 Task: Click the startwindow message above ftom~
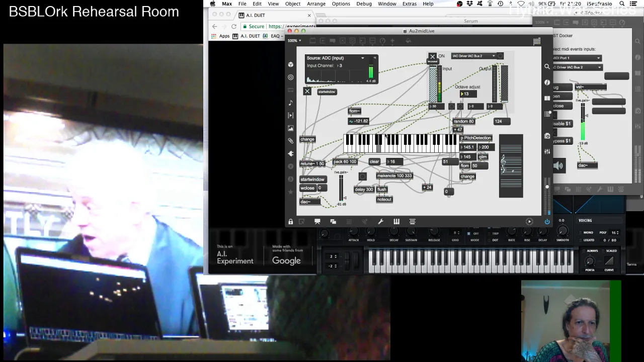click(327, 92)
